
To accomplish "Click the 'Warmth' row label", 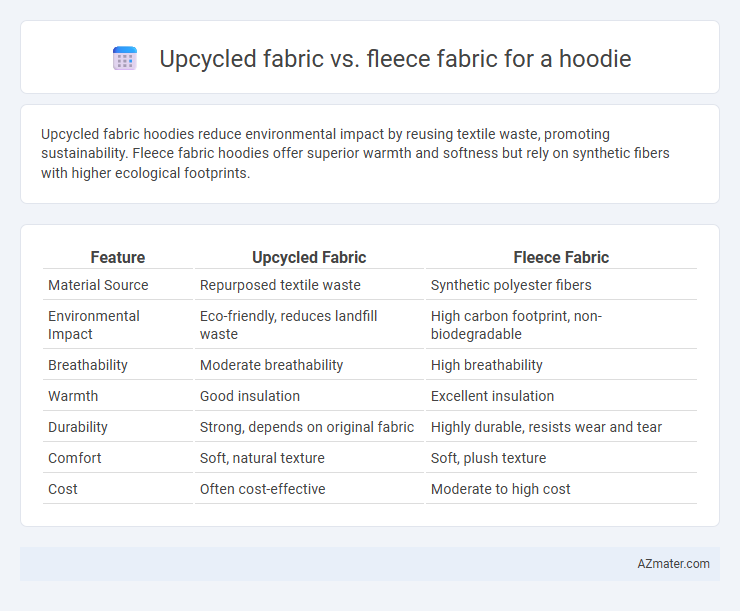I will (73, 396).
